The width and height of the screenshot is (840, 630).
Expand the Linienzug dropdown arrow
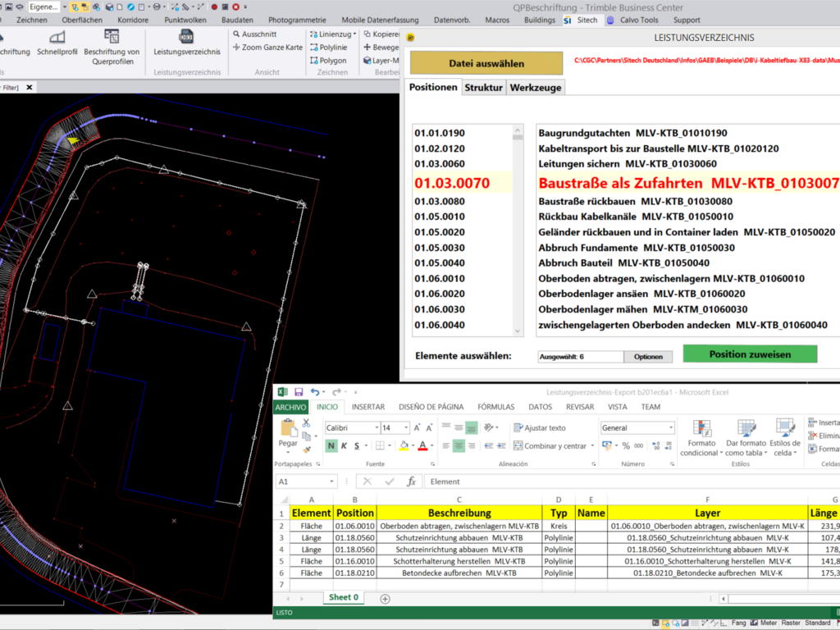pyautogui.click(x=354, y=34)
